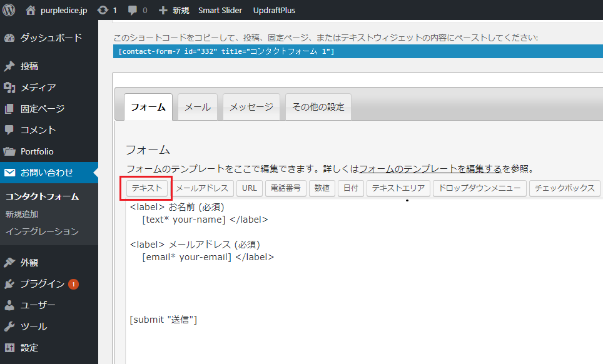This screenshot has height=364, width=603.
Task: Open the 新規 menu in admin bar
Action: [x=181, y=11]
